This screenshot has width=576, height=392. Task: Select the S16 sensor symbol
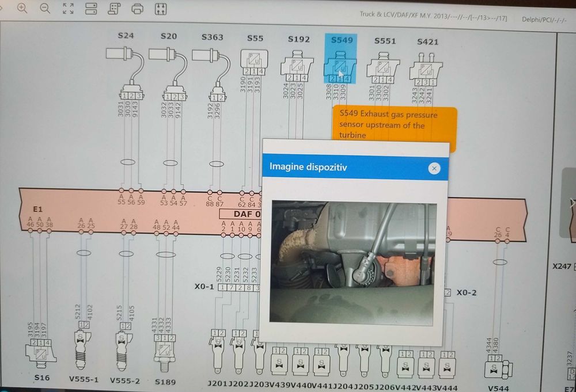pos(40,353)
